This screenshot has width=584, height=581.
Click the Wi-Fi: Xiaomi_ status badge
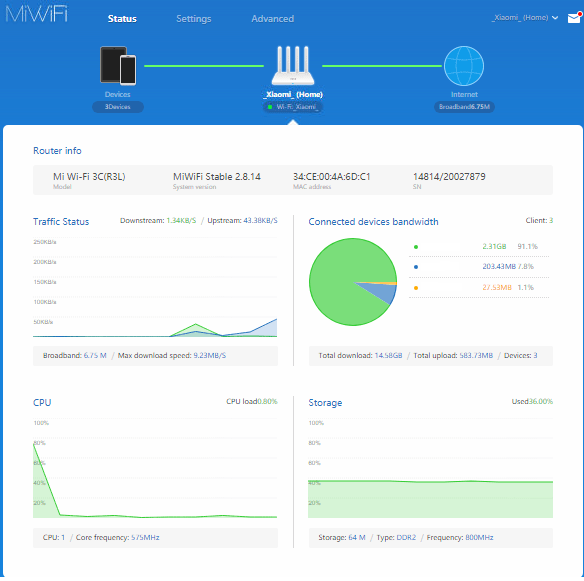pyautogui.click(x=293, y=107)
